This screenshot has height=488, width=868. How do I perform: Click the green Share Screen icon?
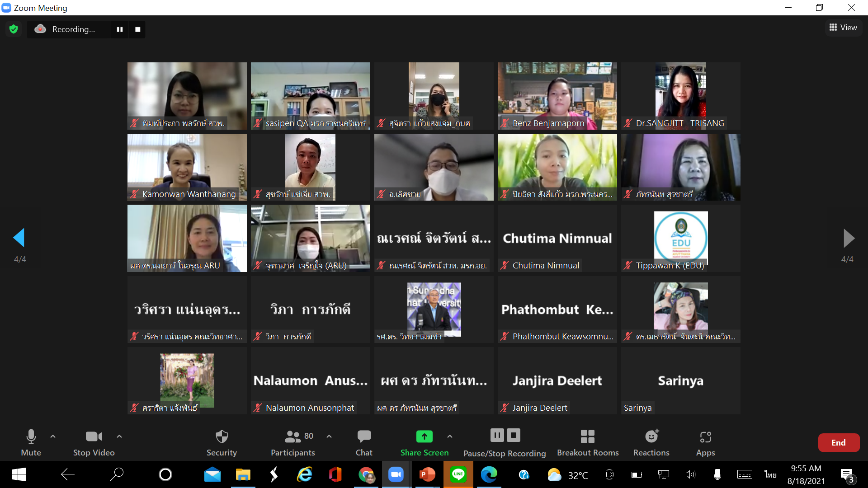point(424,436)
